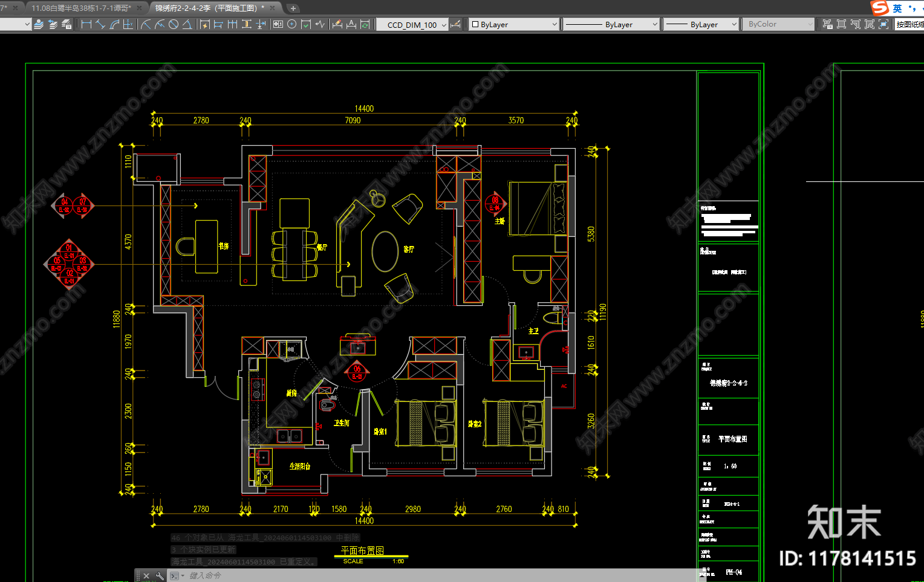Viewport: 924px width, 582px height.
Task: Expand the layer list dropdown arrow
Action: tap(27, 25)
